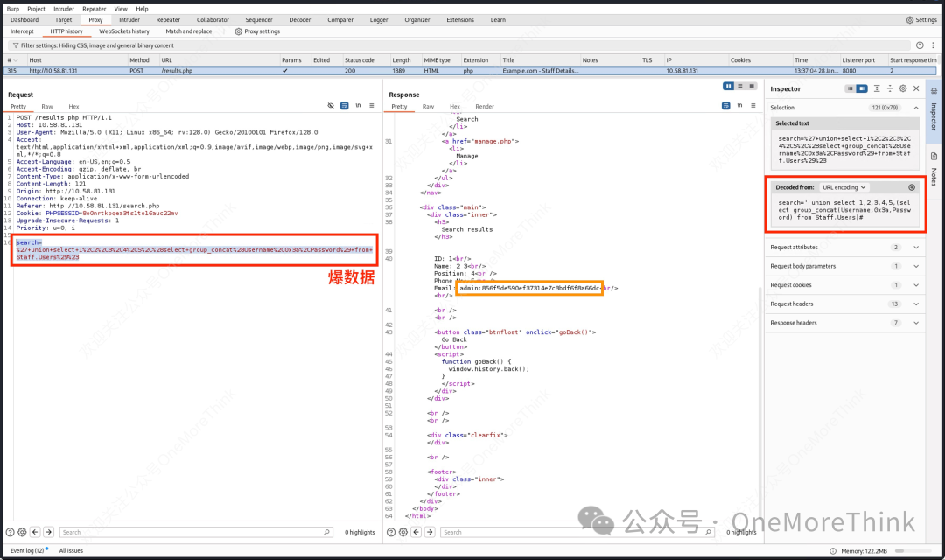Expand Request cookies section
Screen dimensions: 945x560
coord(916,285)
